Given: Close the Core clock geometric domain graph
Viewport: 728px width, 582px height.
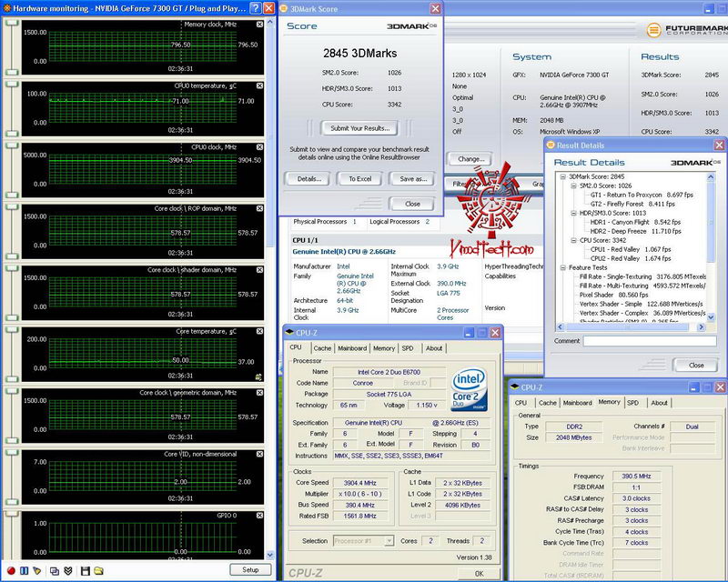Looking at the screenshot, I should pyautogui.click(x=259, y=393).
